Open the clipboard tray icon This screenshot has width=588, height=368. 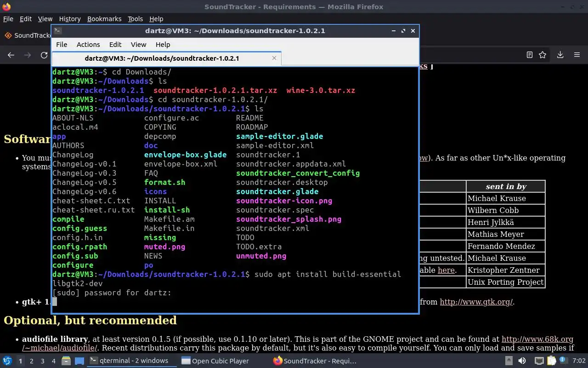pyautogui.click(x=550, y=361)
